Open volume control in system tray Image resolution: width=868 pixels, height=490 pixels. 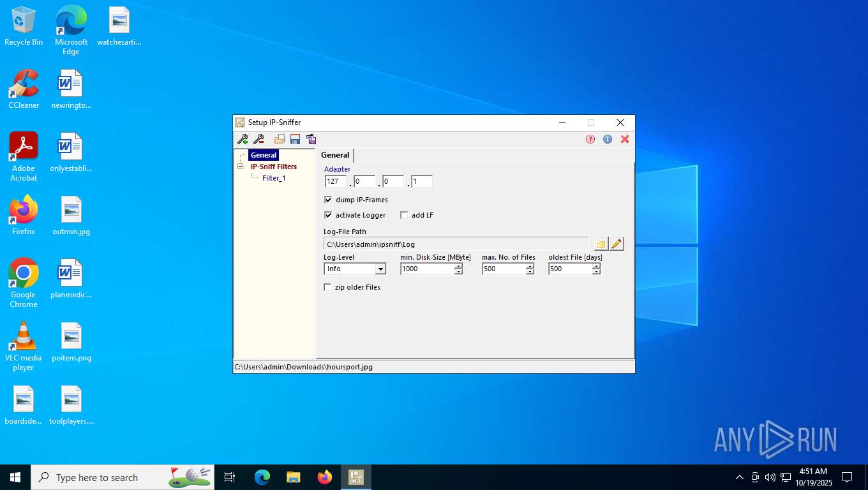(x=770, y=477)
